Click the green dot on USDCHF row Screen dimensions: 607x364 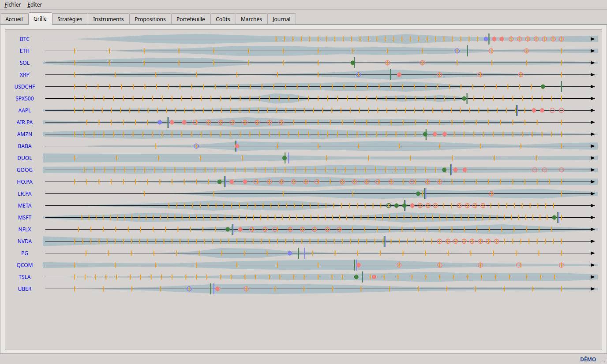point(543,86)
